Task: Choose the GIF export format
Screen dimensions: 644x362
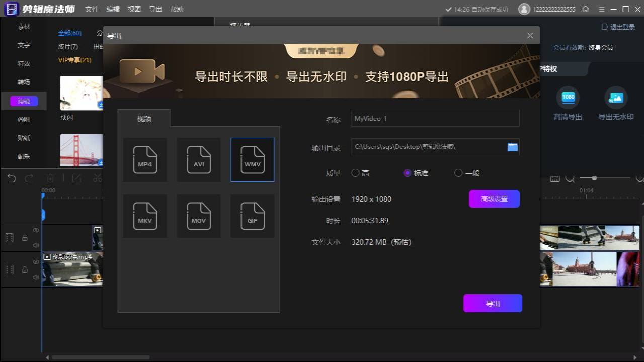Action: point(252,216)
